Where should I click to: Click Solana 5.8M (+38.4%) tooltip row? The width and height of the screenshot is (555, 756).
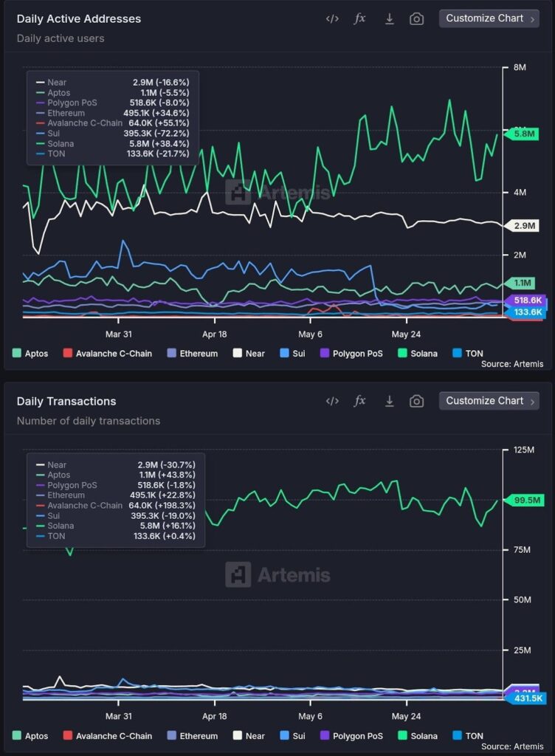click(x=112, y=144)
